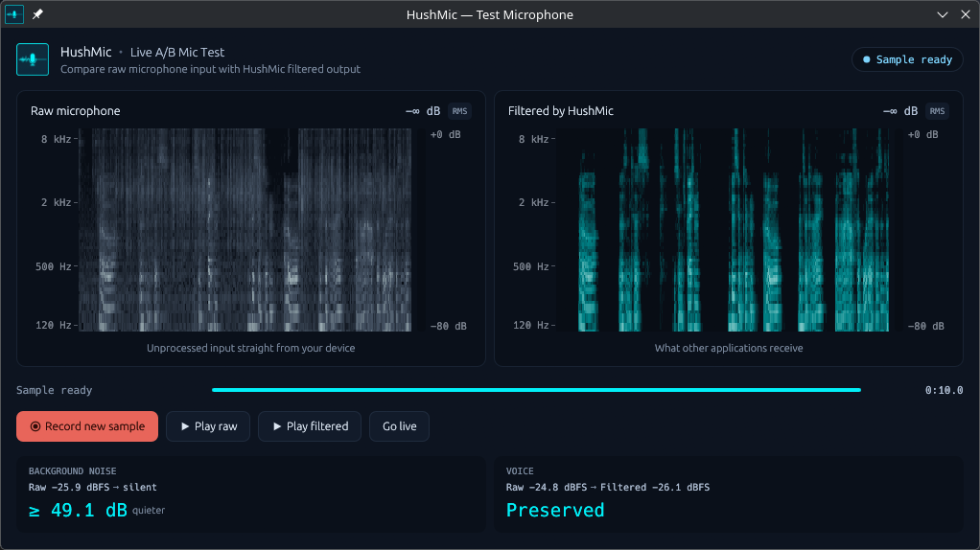Screen dimensions: 980x550
Task: Click the filtered HushMic spectrogram
Action: (x=723, y=230)
